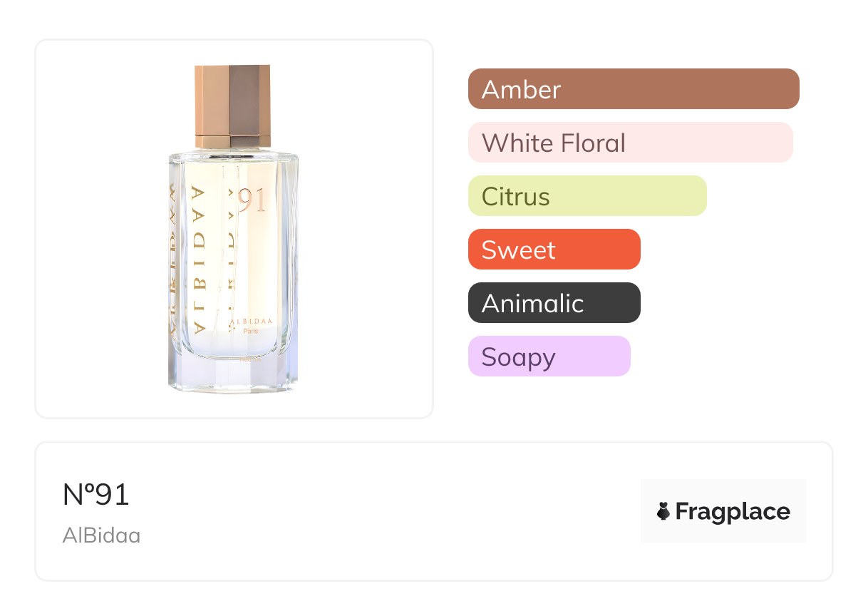868x616 pixels.
Task: Click the word Amber in top bar
Action: click(x=521, y=90)
